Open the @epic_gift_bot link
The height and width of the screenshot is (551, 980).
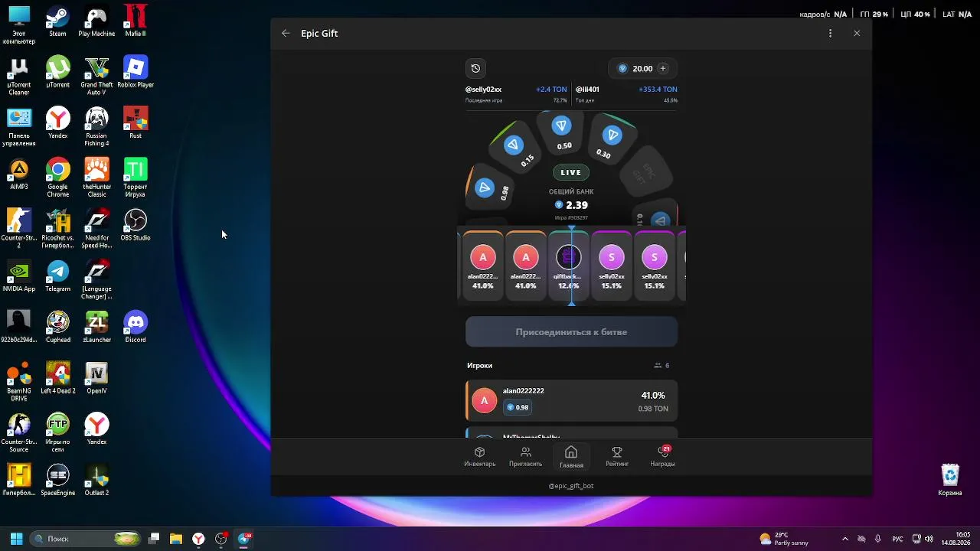point(571,486)
